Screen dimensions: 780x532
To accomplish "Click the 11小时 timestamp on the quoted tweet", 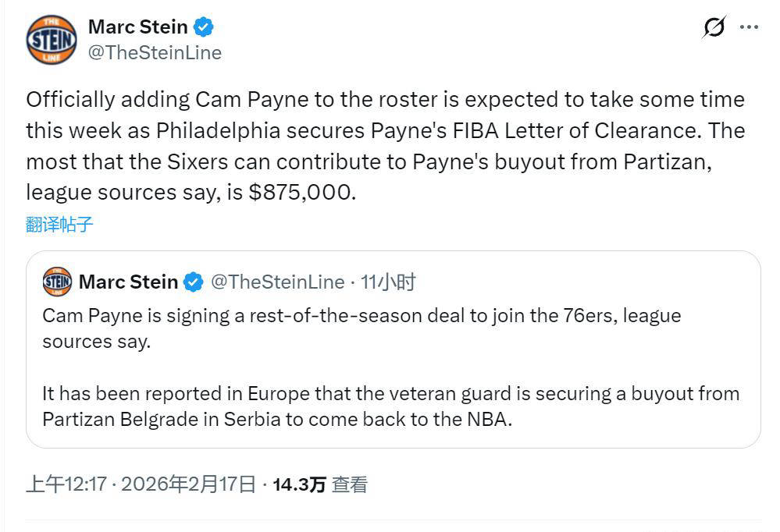I will click(x=390, y=282).
